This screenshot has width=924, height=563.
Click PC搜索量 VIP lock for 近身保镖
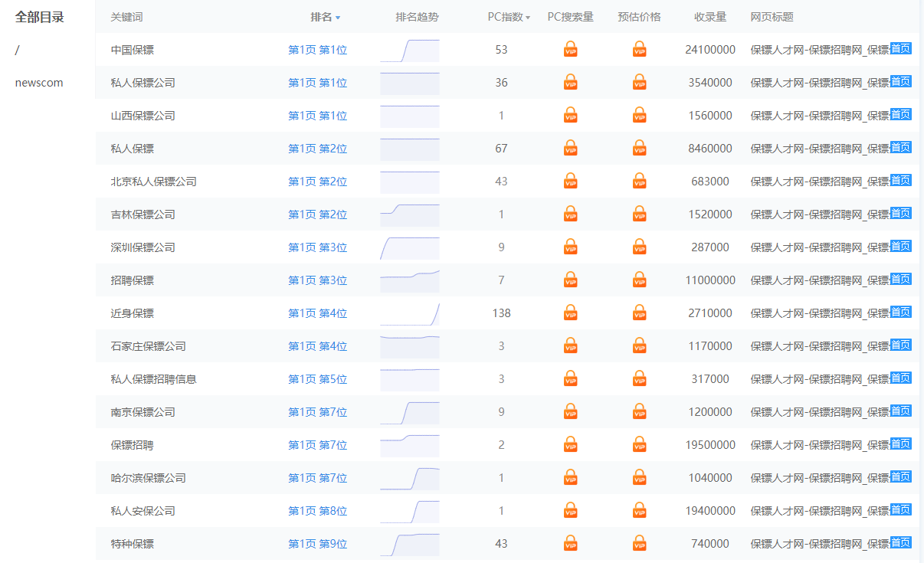pos(570,313)
